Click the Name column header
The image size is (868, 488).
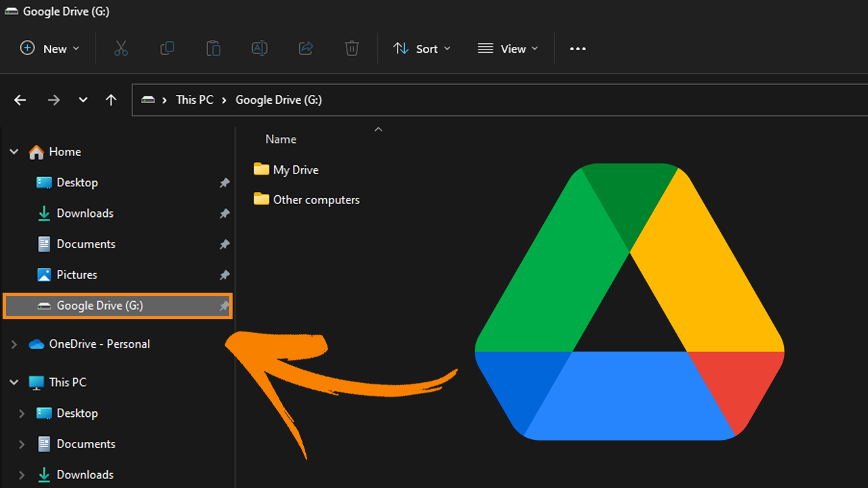coord(281,139)
